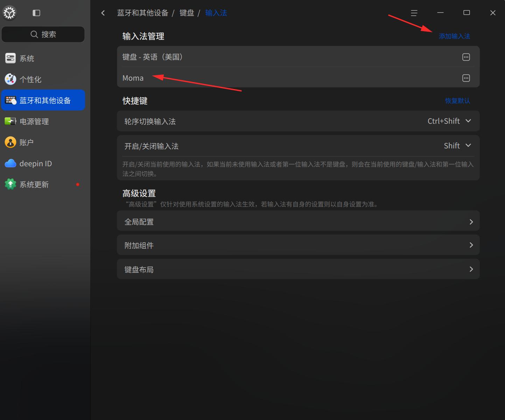The height and width of the screenshot is (420, 505).
Task: Go back with the left arrow
Action: tap(103, 13)
